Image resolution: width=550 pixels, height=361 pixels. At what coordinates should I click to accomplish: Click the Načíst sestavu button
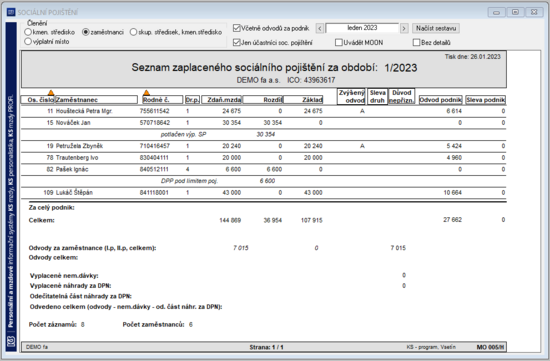(x=436, y=28)
